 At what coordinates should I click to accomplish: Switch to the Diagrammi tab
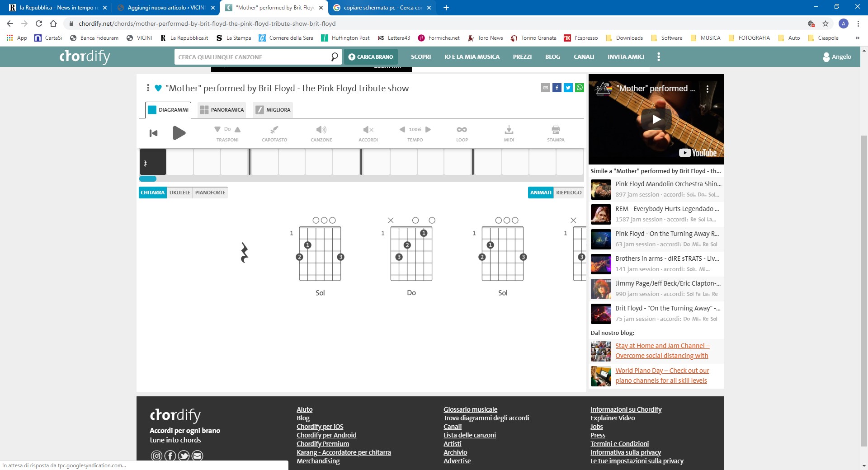tap(168, 110)
